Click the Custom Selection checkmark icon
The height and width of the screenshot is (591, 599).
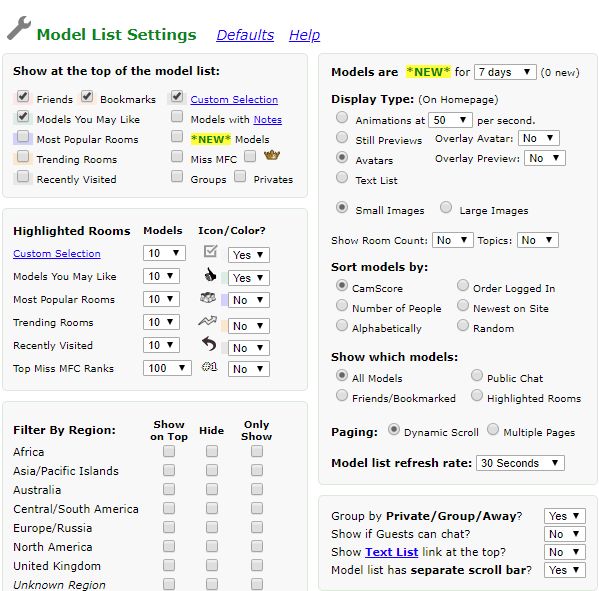pyautogui.click(x=210, y=251)
